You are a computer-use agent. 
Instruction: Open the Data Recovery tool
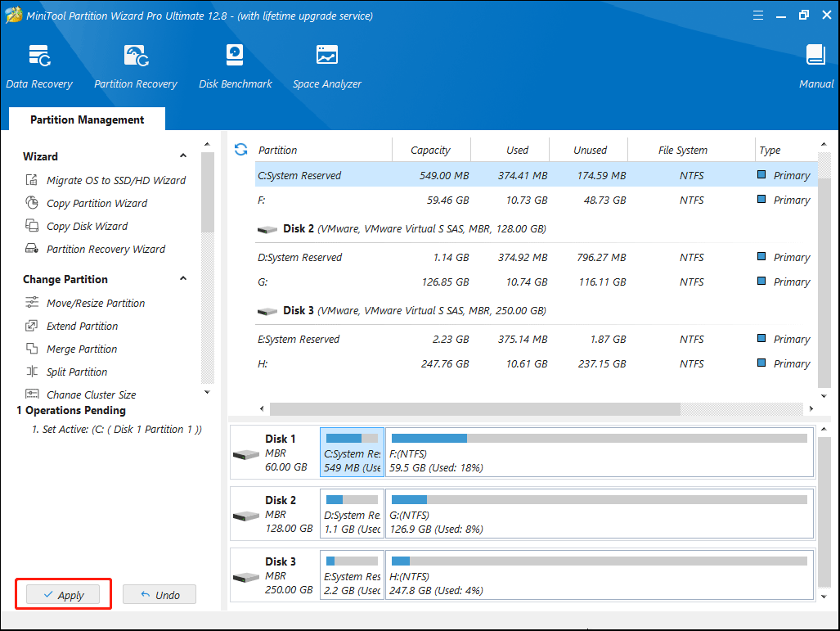pos(39,66)
